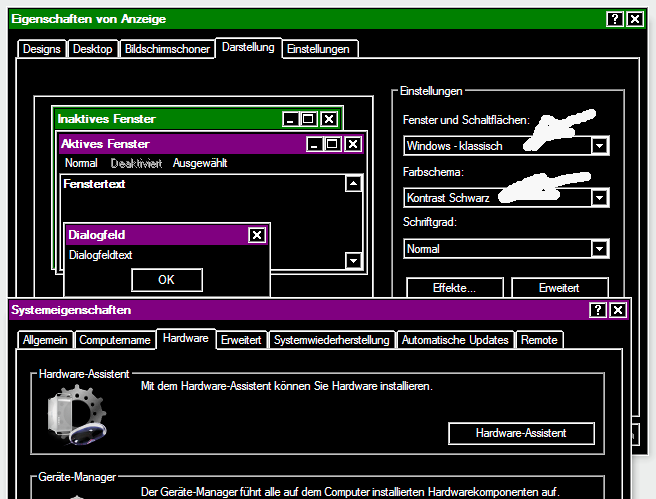Close the Eigenschaften von Anzeige window
Screen dimensions: 656x499
(x=635, y=19)
